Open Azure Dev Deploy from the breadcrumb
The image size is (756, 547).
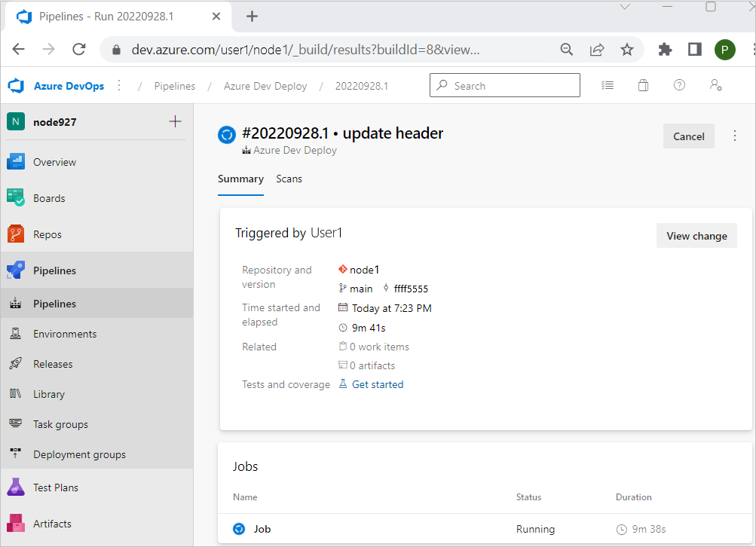point(265,85)
